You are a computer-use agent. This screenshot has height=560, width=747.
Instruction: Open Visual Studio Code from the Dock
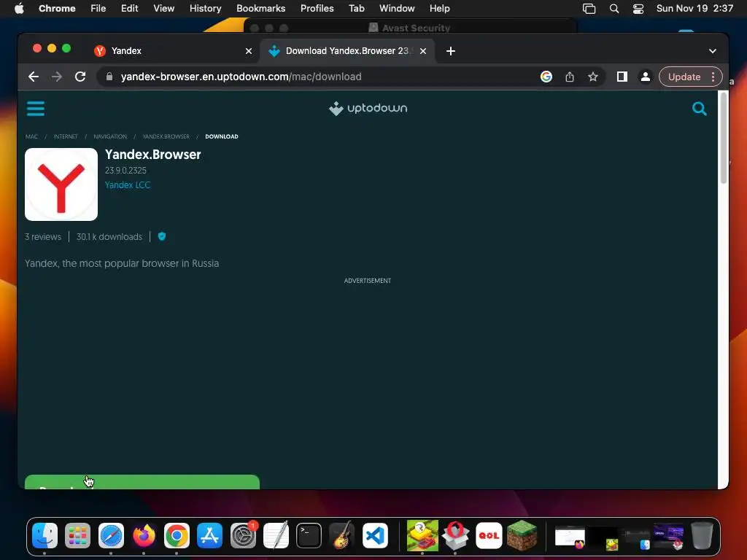pos(375,535)
